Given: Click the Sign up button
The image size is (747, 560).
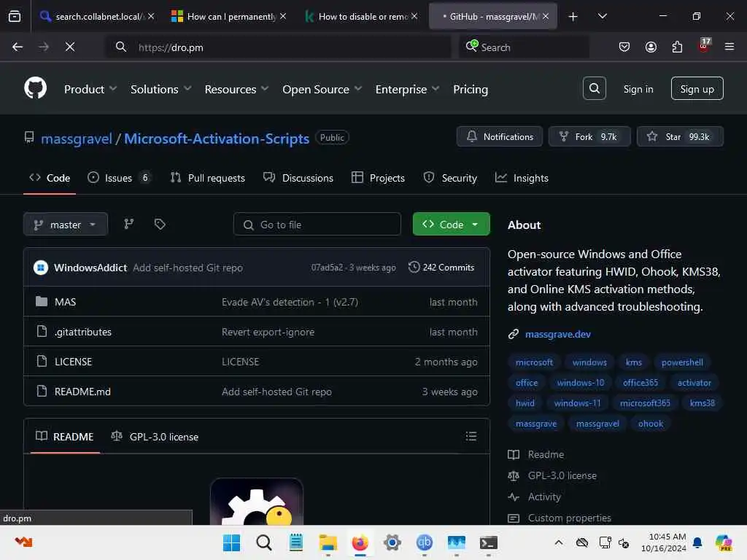Looking at the screenshot, I should [697, 88].
